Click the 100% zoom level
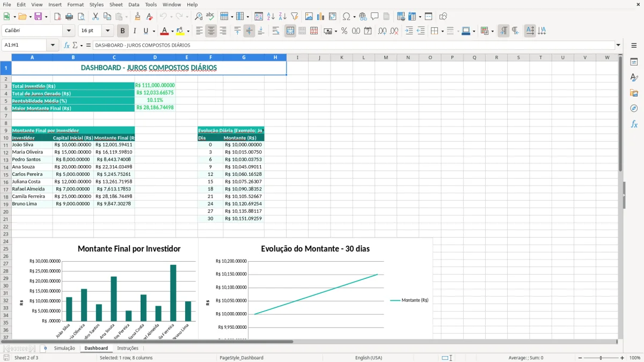Viewport: 644px width, 362px height. click(635, 358)
